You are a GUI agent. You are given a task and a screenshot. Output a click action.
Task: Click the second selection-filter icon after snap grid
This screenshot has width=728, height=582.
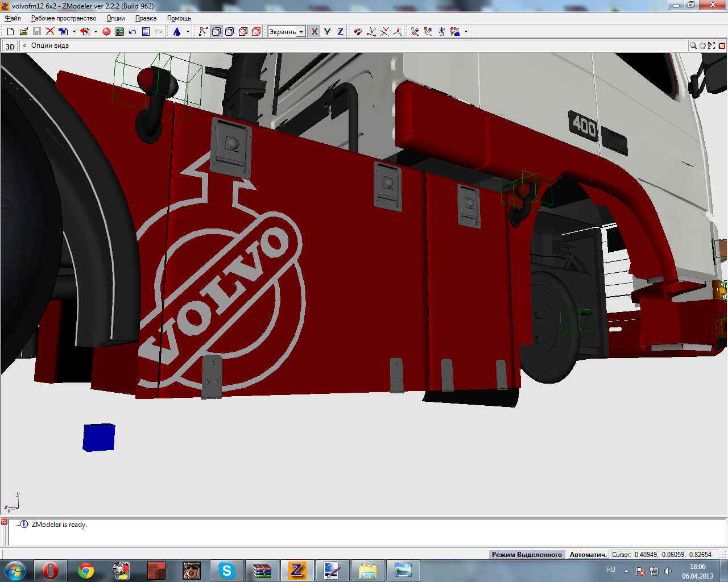pos(428,32)
